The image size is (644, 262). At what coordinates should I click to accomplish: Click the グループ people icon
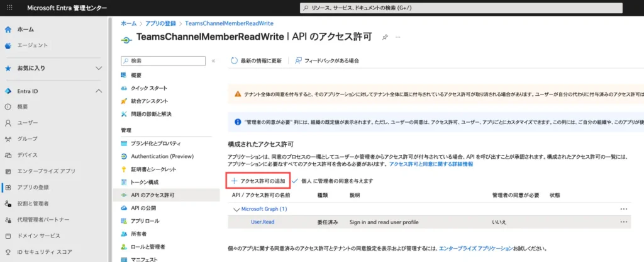pos(8,139)
